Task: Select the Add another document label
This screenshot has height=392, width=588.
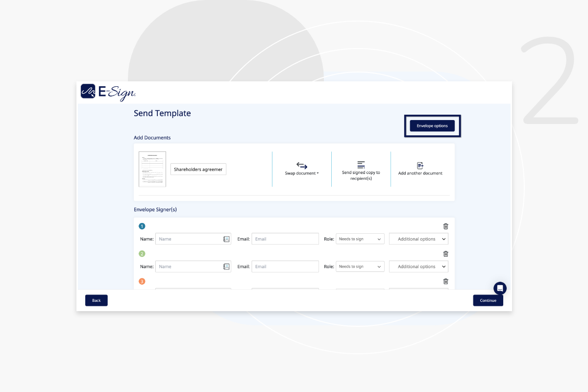Action: click(420, 173)
